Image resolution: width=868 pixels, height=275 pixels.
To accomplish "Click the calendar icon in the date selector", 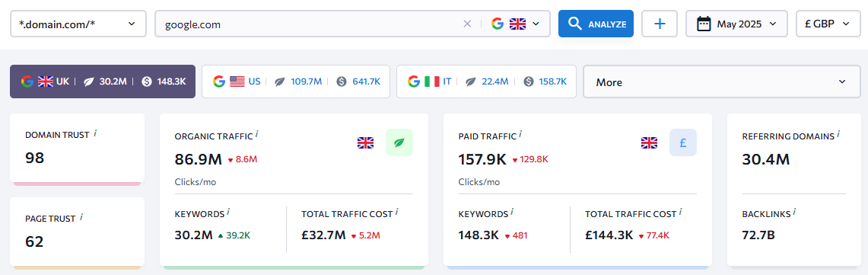I will pyautogui.click(x=704, y=24).
